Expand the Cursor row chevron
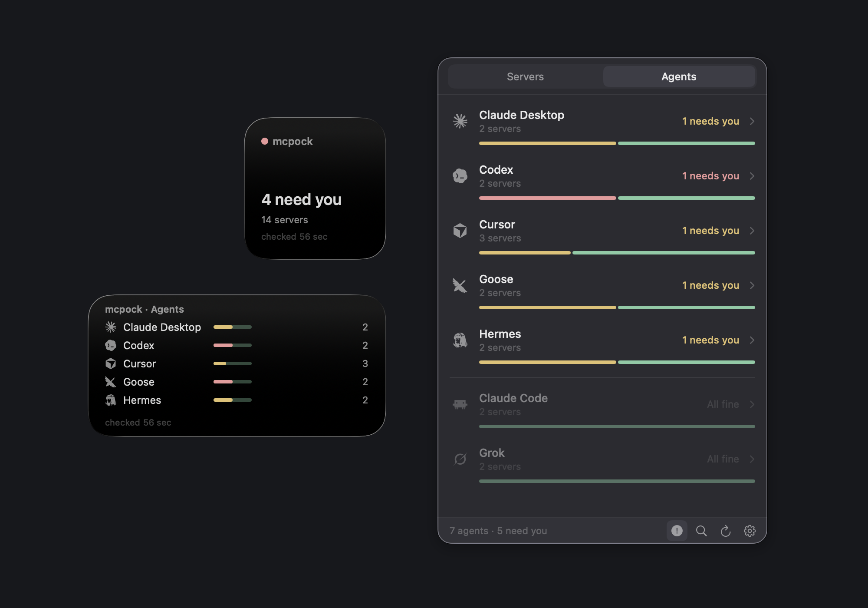The height and width of the screenshot is (608, 868). pyautogui.click(x=752, y=231)
